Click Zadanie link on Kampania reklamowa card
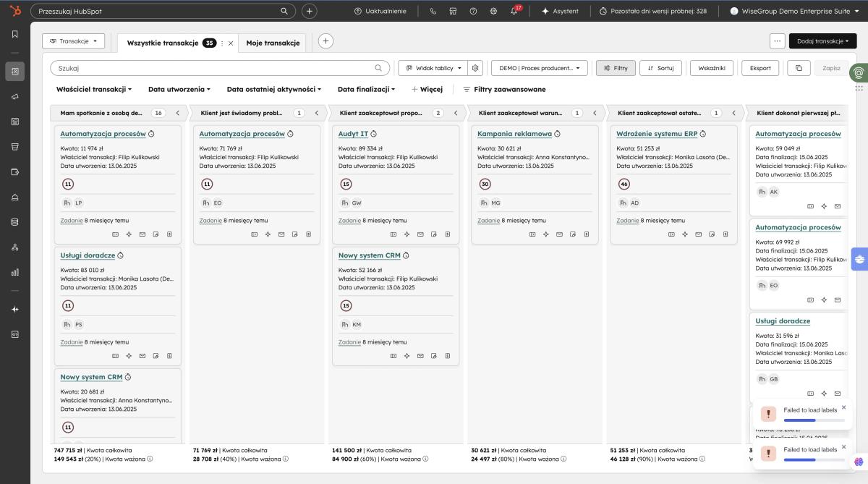 coord(488,221)
